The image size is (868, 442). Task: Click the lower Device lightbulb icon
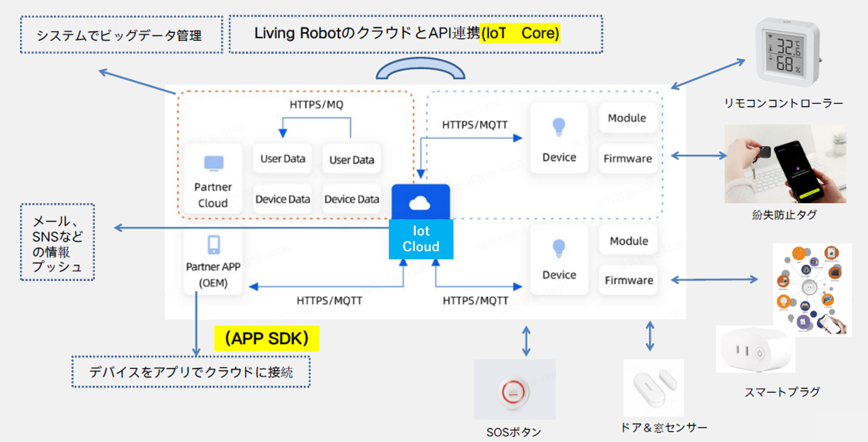pyautogui.click(x=559, y=249)
